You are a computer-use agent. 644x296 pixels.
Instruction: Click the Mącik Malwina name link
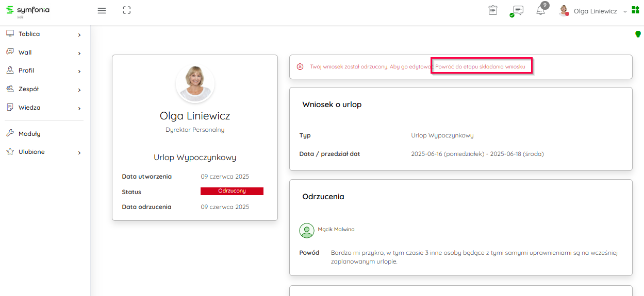tap(336, 230)
